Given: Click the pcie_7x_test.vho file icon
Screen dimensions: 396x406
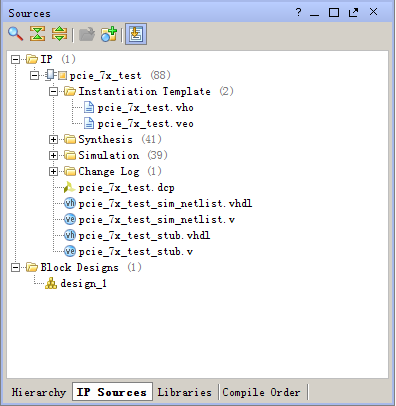Looking at the screenshot, I should point(89,107).
